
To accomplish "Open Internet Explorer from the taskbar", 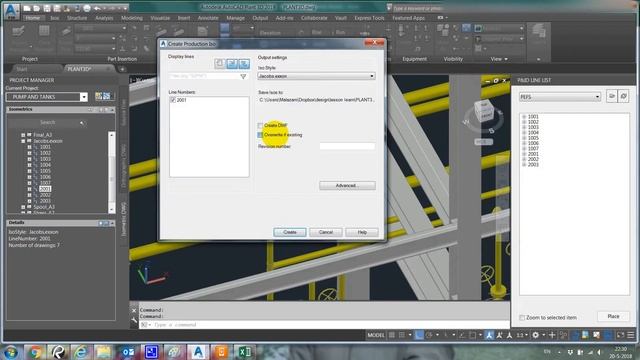I will (81, 351).
